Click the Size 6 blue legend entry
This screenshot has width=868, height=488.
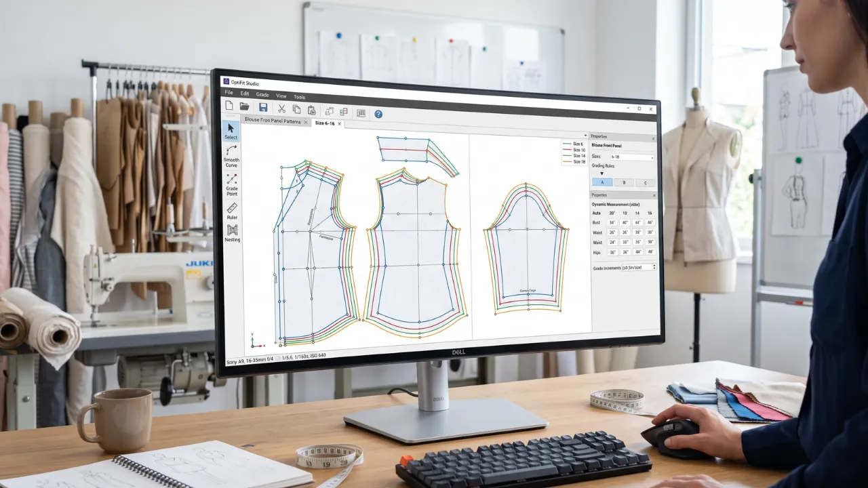click(x=574, y=144)
